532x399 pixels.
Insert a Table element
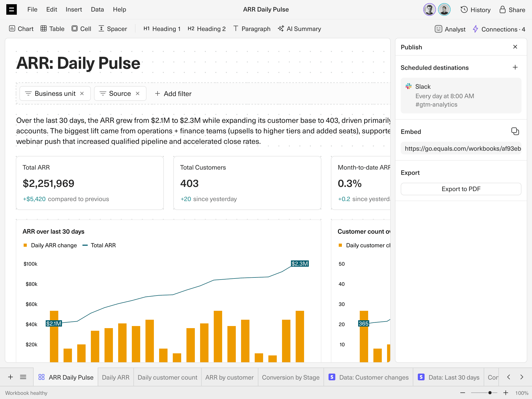tap(52, 29)
